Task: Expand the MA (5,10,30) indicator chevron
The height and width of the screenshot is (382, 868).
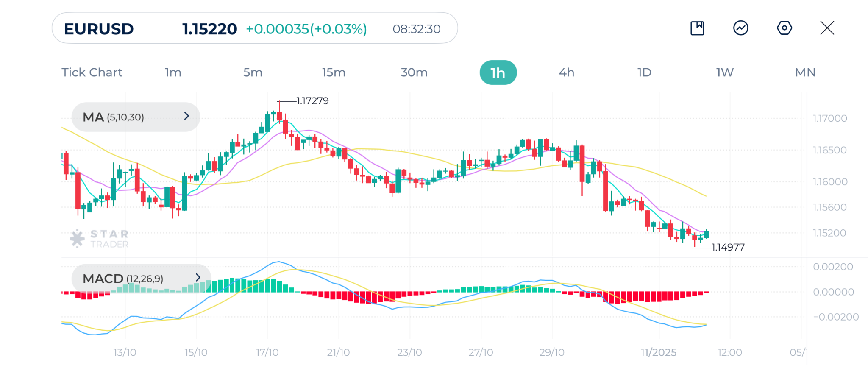Action: (186, 116)
